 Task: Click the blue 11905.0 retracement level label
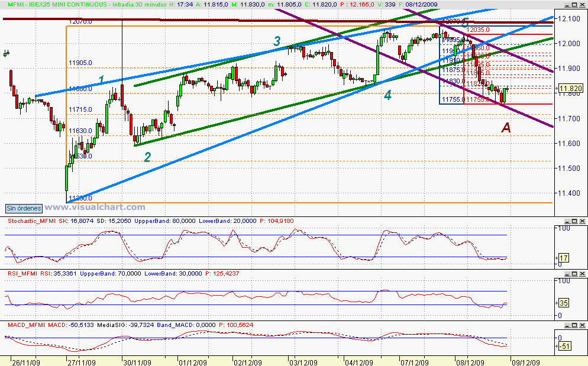[x=80, y=63]
